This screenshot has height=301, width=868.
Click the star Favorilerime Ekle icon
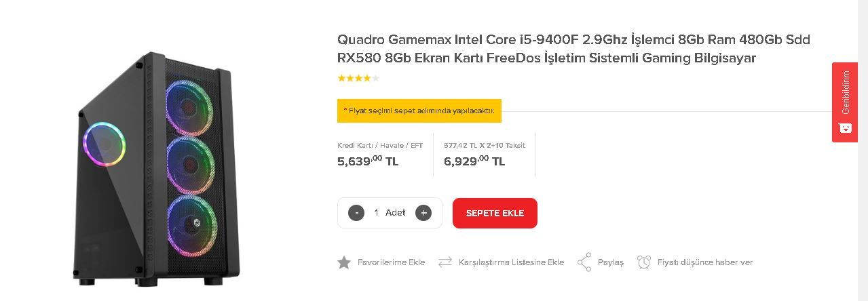pos(344,262)
